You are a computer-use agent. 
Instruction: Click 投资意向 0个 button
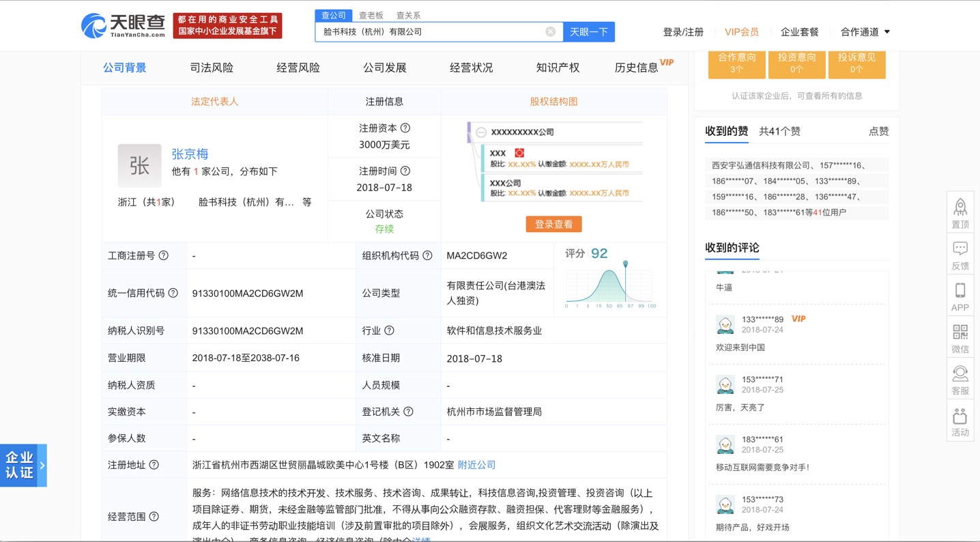[796, 63]
